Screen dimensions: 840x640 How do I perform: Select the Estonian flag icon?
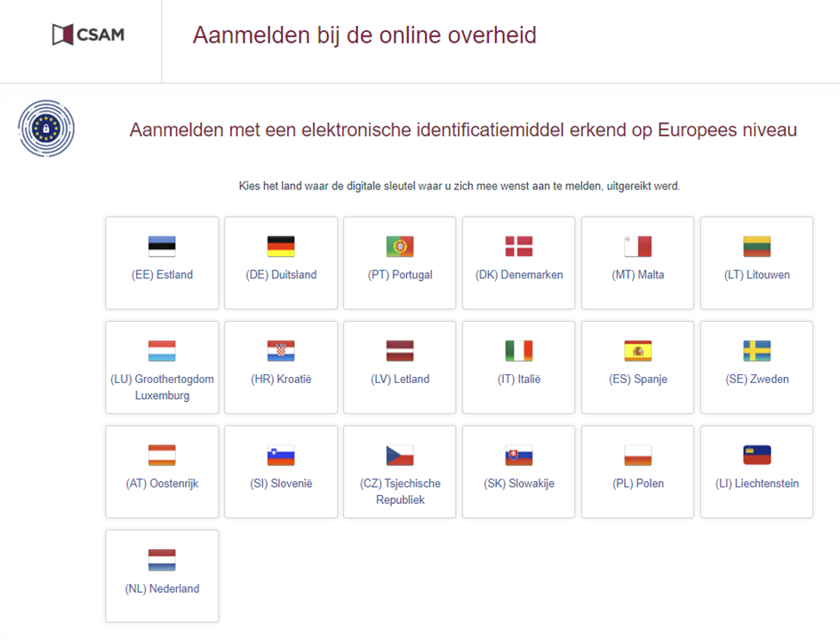pyautogui.click(x=162, y=246)
